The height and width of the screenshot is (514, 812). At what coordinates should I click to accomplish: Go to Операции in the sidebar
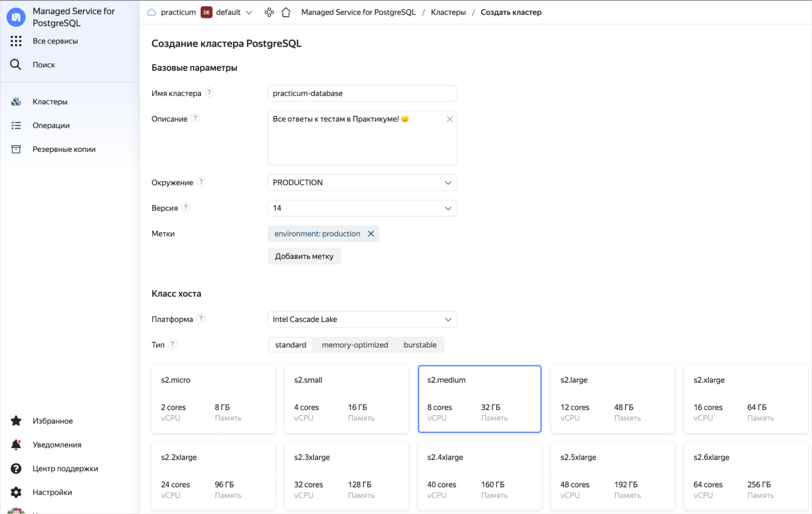point(51,126)
